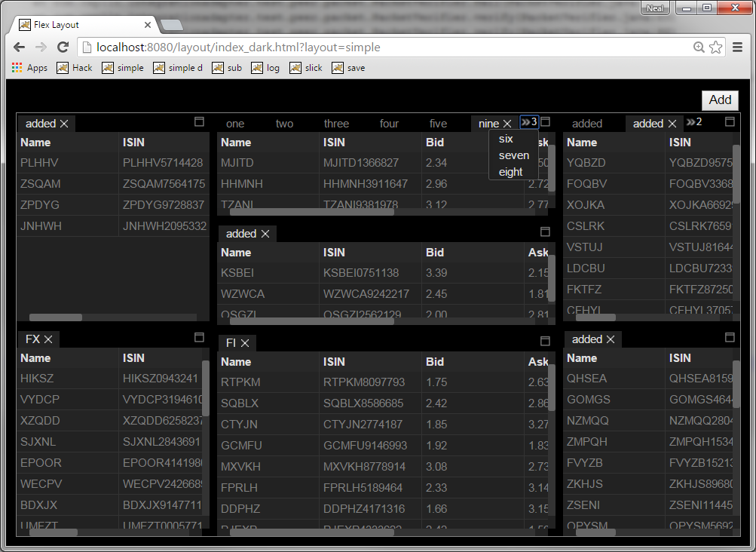Screen dimensions: 756x552
Task: Click vertical scrollbar in FX panel
Action: pos(205,388)
